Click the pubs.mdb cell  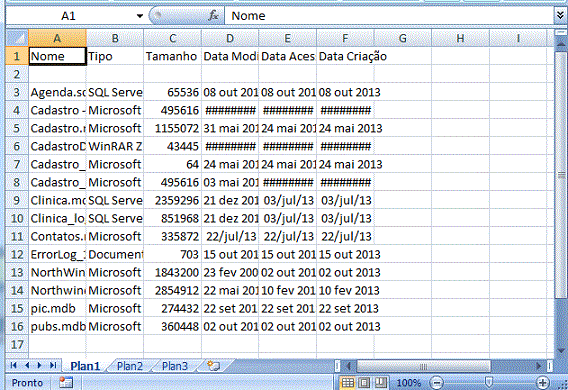pyautogui.click(x=57, y=327)
